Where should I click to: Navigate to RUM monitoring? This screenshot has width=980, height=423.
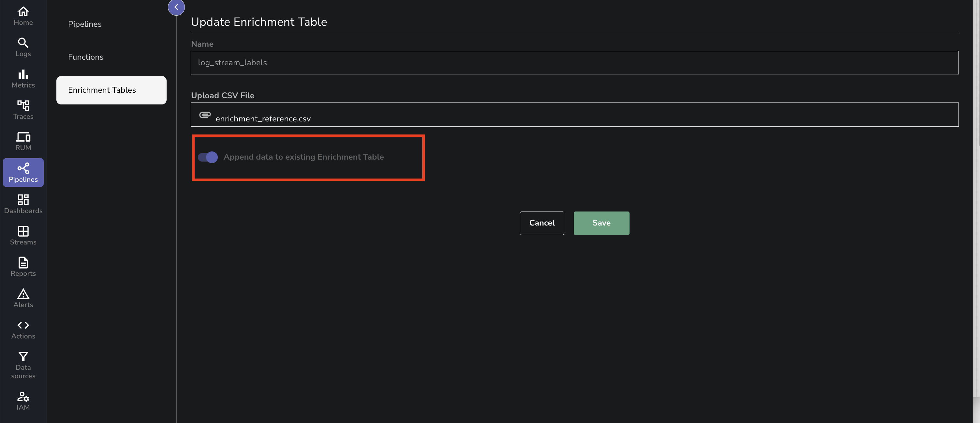click(23, 141)
